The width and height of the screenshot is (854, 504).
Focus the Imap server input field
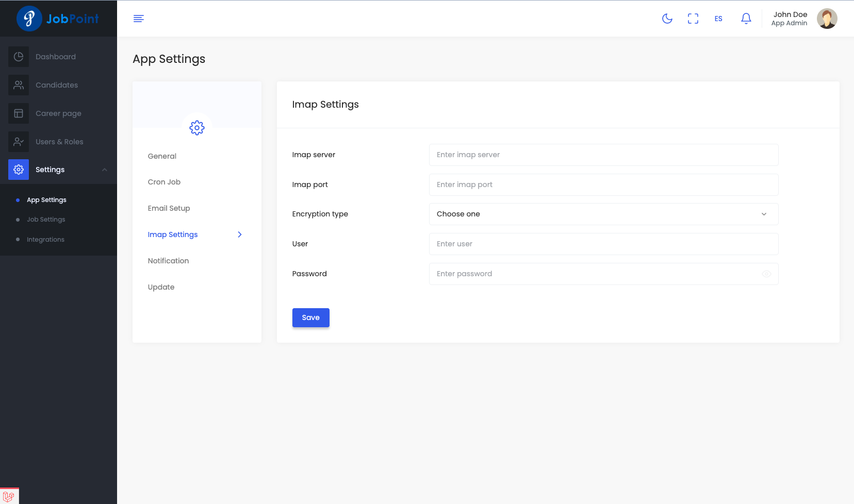tap(603, 155)
